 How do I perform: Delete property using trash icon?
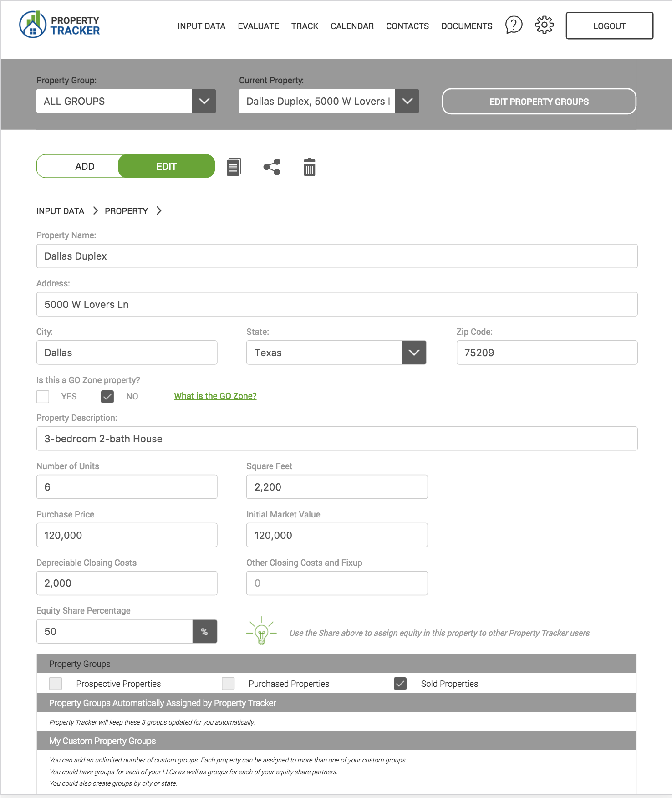pos(309,167)
